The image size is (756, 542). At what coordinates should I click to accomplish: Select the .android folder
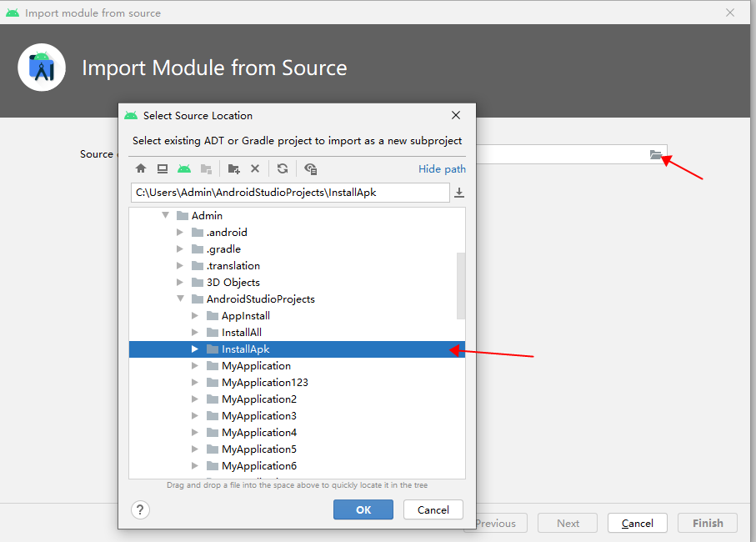click(x=297, y=233)
